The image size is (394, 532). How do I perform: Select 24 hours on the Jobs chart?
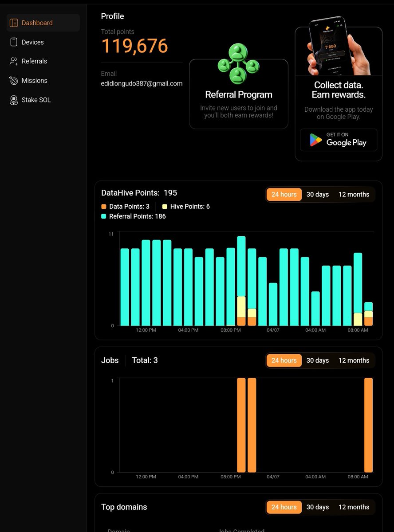(284, 360)
